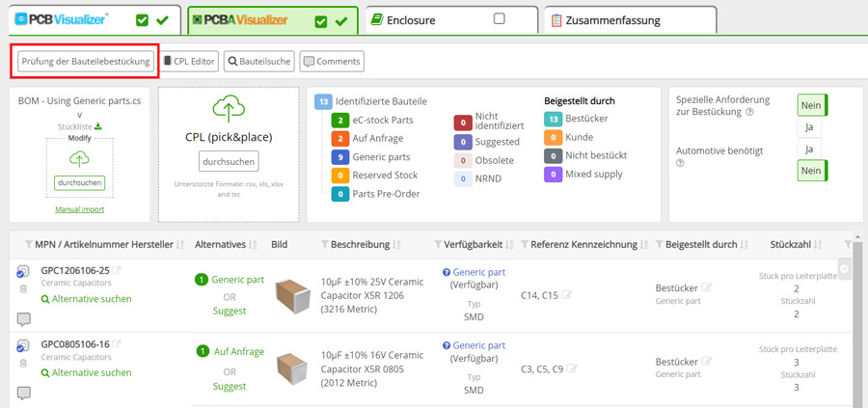Image resolution: width=868 pixels, height=408 pixels.
Task: Click durchsuchen under CPL (pick&place)
Action: click(229, 162)
